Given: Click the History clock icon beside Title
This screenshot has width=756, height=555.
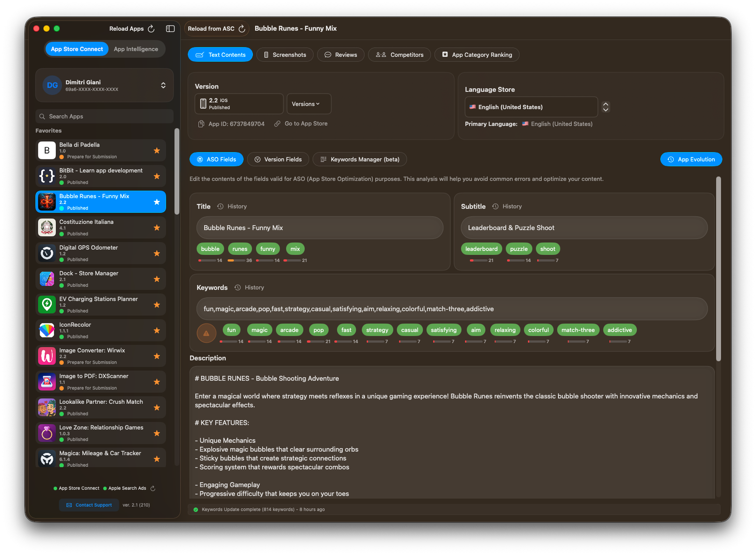Looking at the screenshot, I should point(220,206).
